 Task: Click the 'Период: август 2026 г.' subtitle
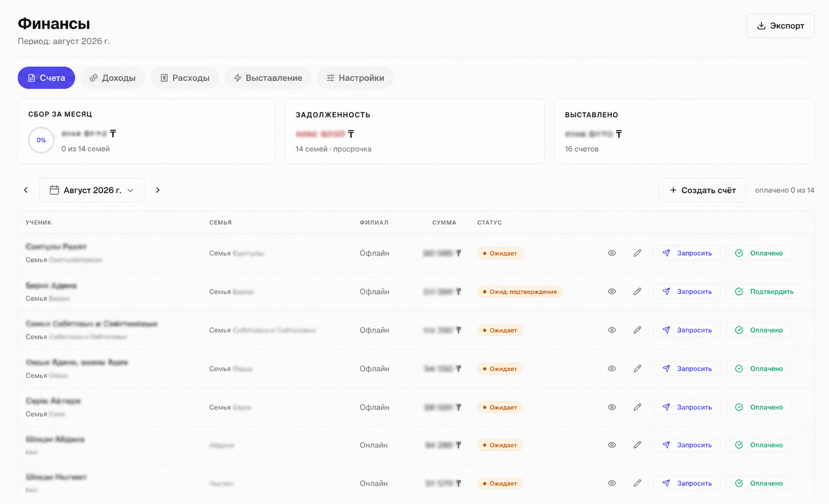[x=64, y=41]
